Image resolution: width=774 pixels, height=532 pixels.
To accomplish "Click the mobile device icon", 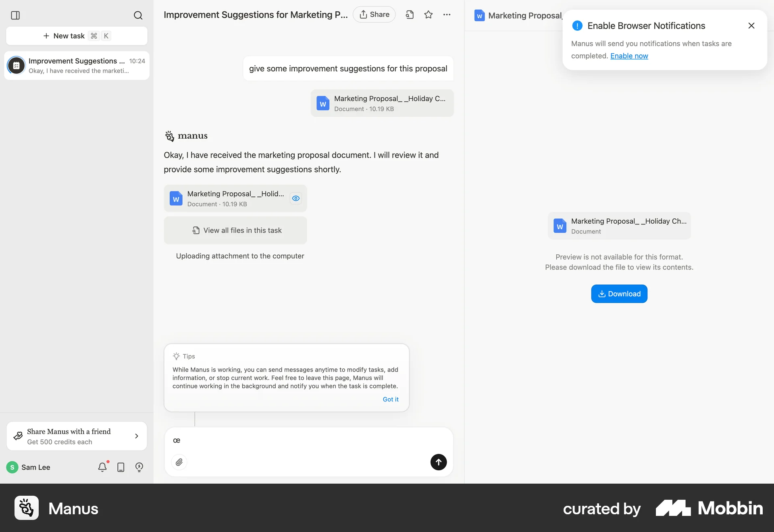I will pyautogui.click(x=121, y=467).
